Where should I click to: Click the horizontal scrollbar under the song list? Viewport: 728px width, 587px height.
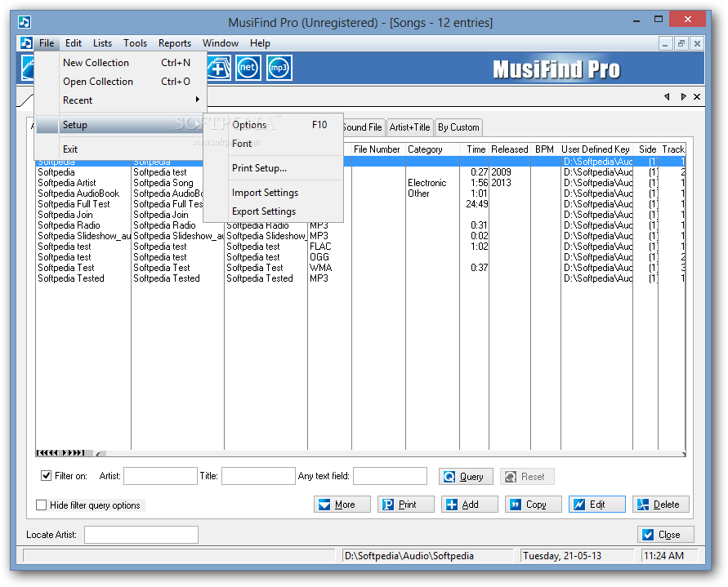tap(390, 453)
